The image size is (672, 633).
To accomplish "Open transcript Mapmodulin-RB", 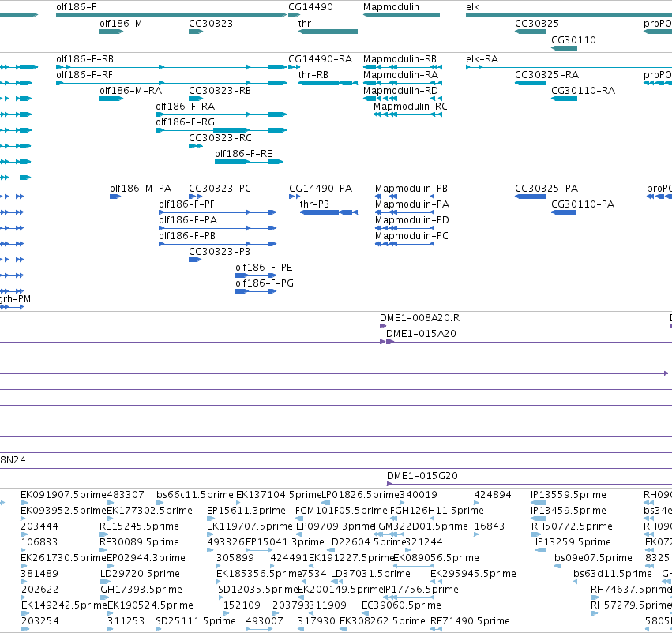I will point(403,67).
